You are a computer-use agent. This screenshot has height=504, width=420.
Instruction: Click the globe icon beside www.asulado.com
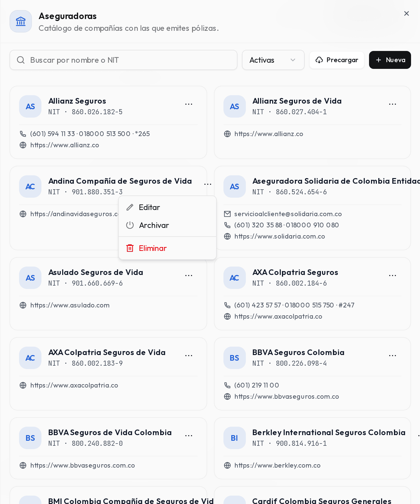23,305
